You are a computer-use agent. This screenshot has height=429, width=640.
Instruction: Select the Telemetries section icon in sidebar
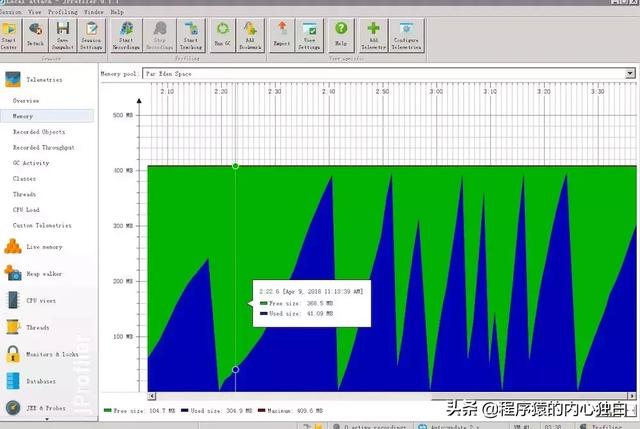[13, 79]
